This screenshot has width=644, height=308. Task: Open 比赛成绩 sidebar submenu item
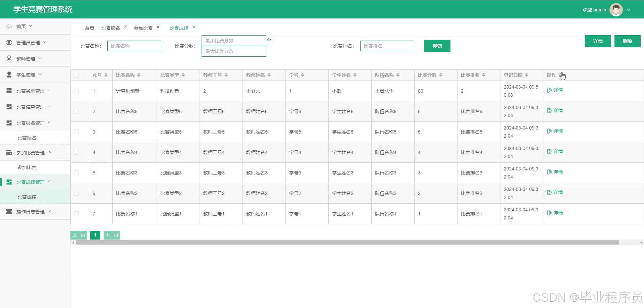click(35, 197)
